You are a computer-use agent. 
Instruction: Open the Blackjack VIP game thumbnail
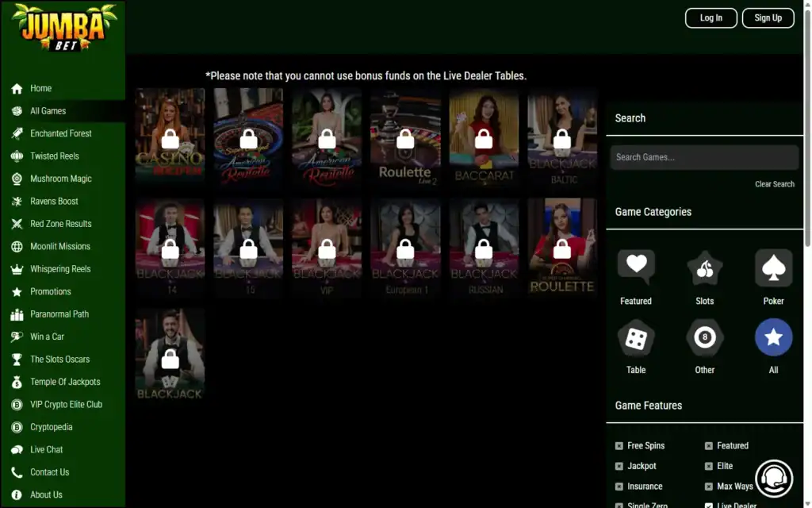[327, 248]
